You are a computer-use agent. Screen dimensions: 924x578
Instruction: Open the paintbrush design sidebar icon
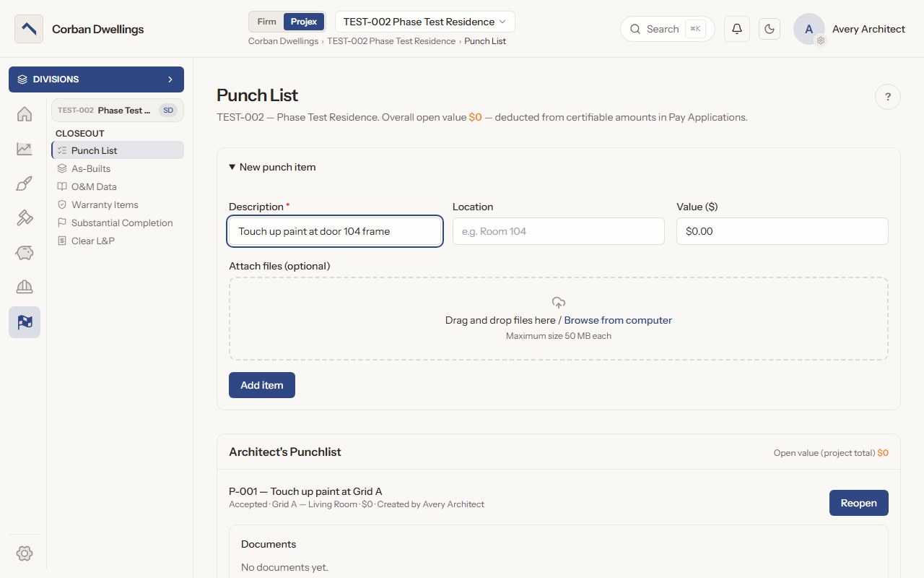(x=25, y=184)
